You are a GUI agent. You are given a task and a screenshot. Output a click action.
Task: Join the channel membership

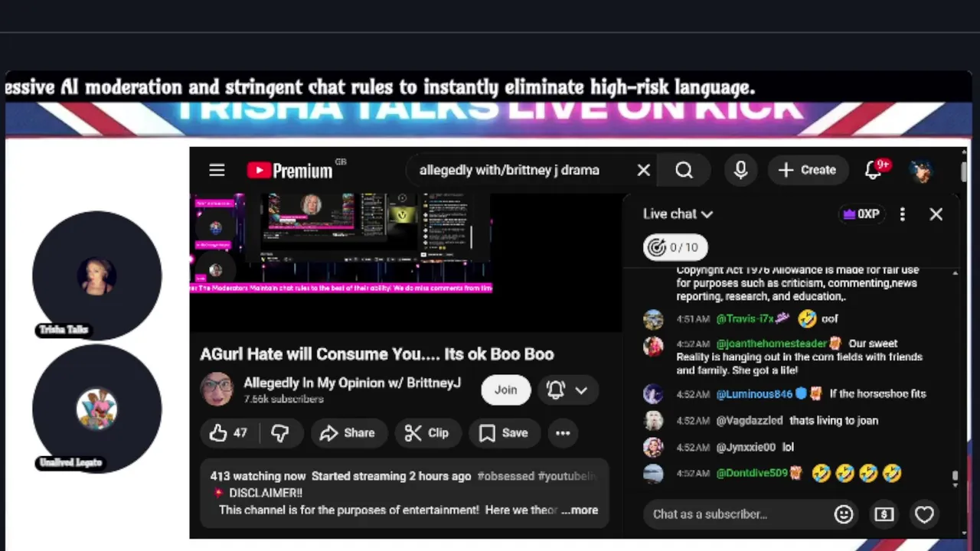pos(505,390)
